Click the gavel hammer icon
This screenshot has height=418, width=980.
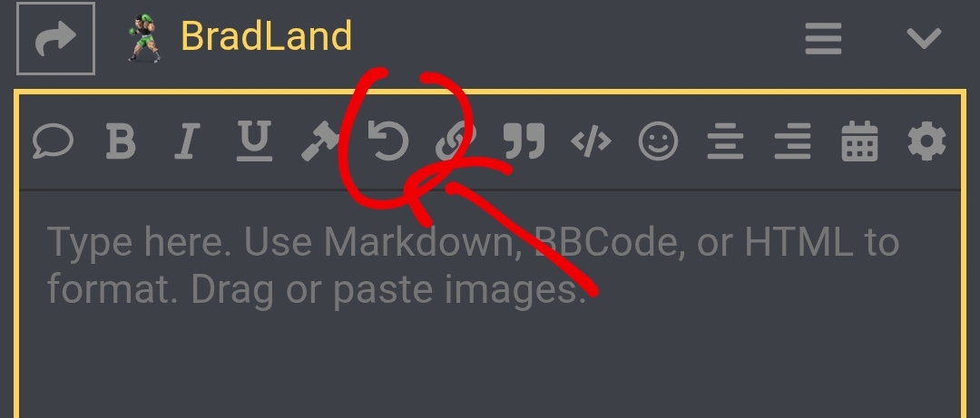[320, 141]
